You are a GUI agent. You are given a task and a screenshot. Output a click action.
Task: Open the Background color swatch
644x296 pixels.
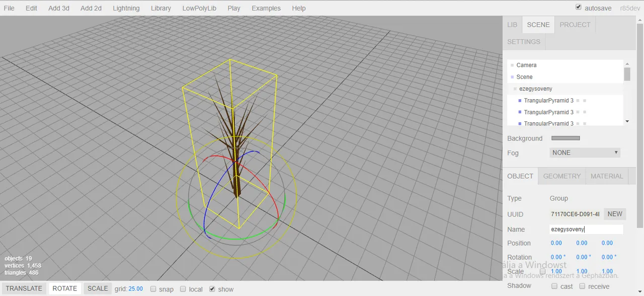(x=566, y=138)
